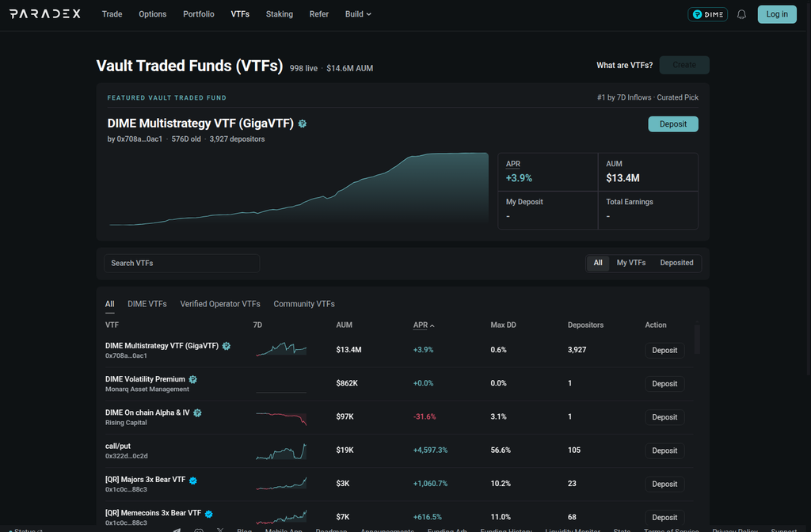Go to Staking in navigation

(x=280, y=14)
